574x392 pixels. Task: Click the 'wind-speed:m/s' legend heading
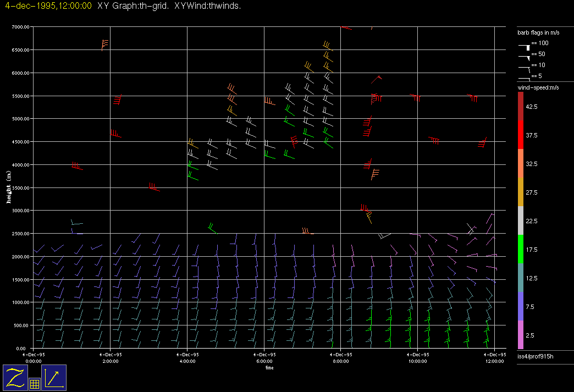point(537,88)
